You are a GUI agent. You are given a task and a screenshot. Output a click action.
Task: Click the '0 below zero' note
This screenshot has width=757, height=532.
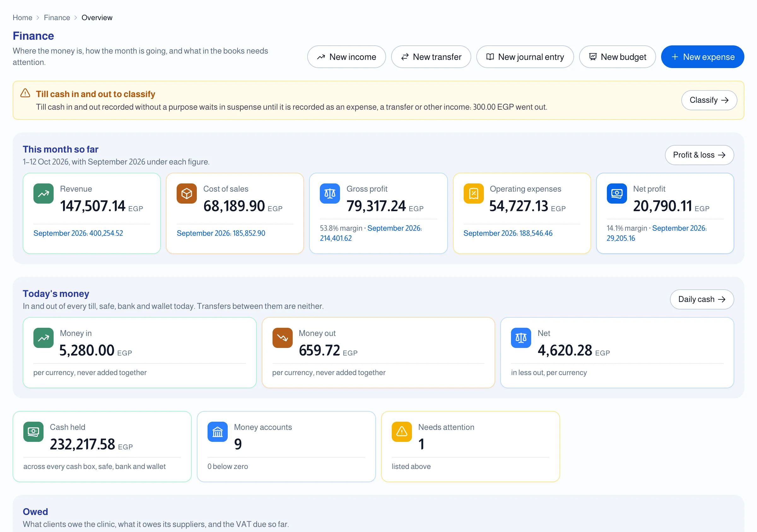[228, 466]
